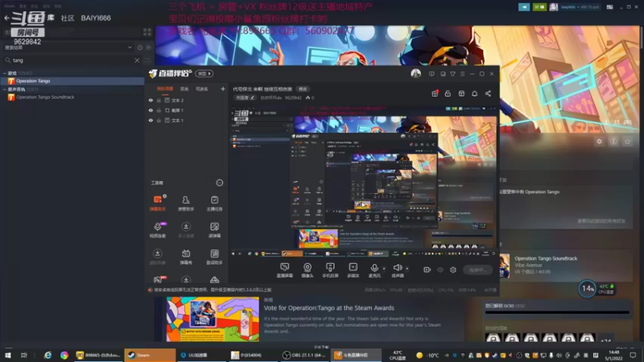Open the 虚拟形象 virtual avatar tool

coord(158,257)
